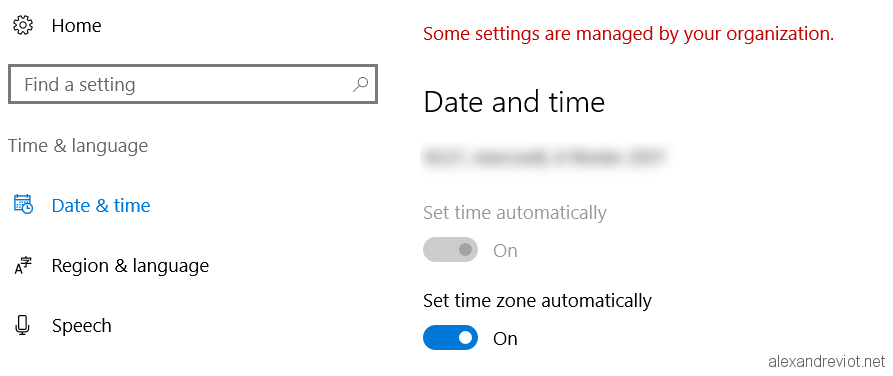Click the Set time automatically label
893x376 pixels.
(x=515, y=212)
